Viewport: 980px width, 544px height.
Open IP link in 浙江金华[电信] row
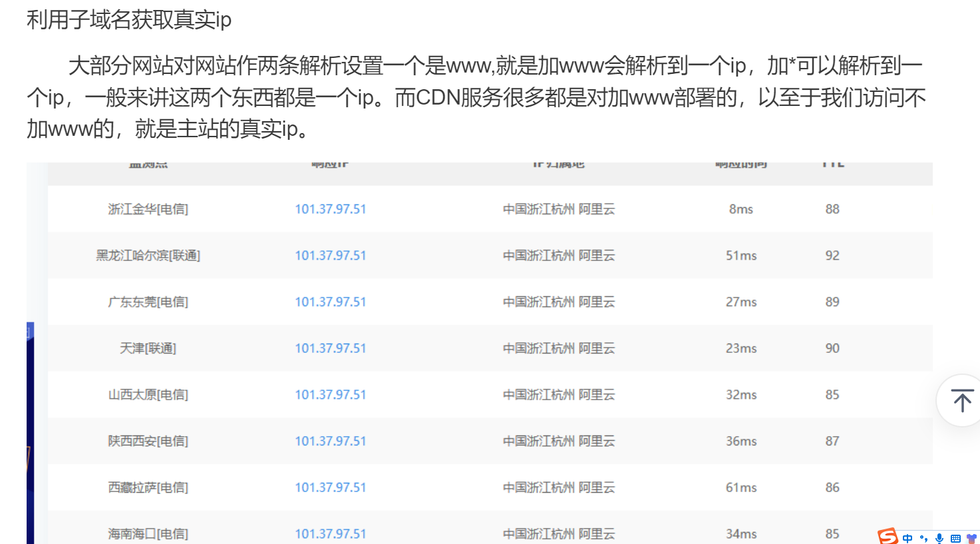tap(330, 209)
